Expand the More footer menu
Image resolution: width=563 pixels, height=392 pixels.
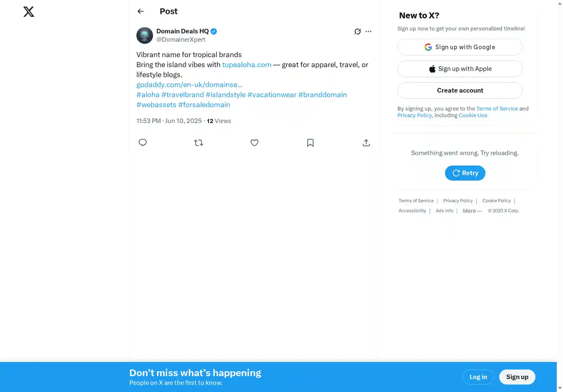(472, 211)
